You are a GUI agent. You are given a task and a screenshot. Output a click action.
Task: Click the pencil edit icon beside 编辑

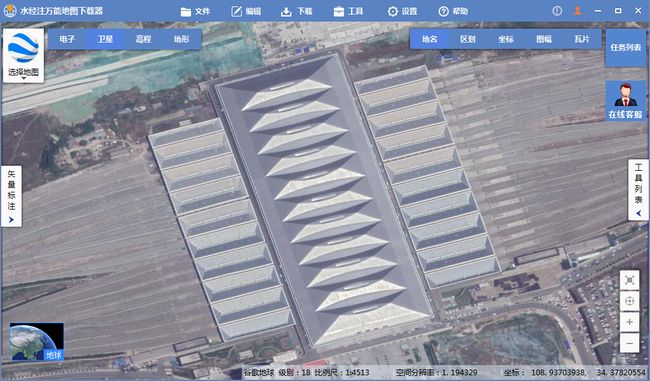[x=236, y=11]
